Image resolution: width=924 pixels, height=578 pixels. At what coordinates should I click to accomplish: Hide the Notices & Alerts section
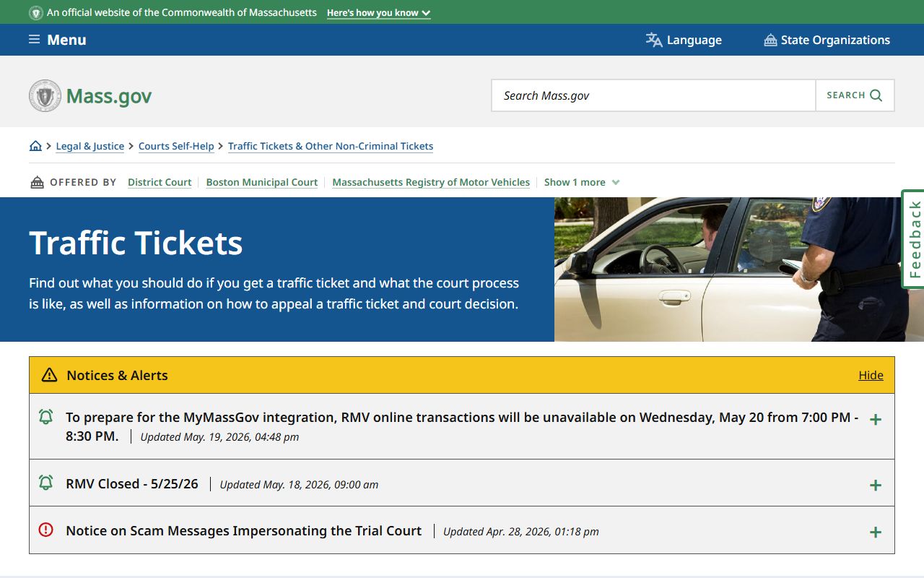(871, 375)
